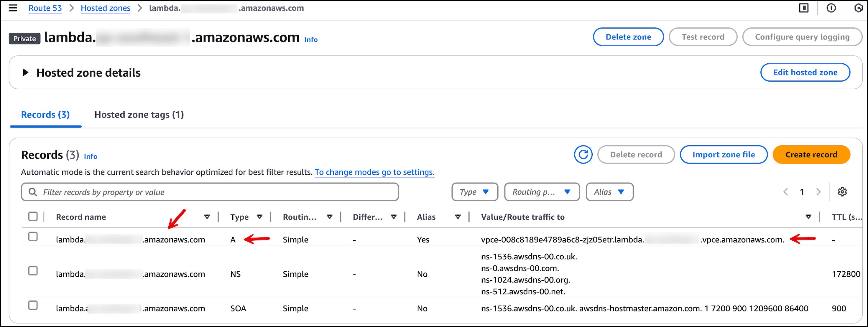Select the checkbox on the NS record row
The width and height of the screenshot is (868, 327).
click(33, 271)
